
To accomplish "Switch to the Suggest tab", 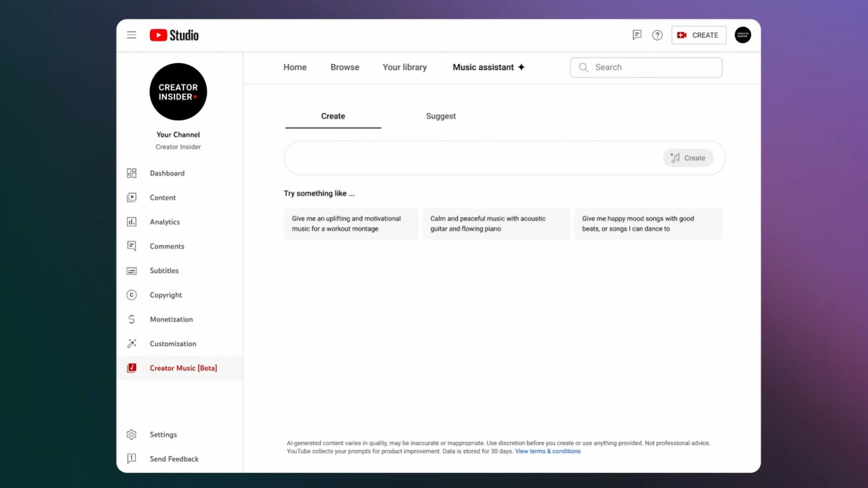I will pyautogui.click(x=441, y=117).
